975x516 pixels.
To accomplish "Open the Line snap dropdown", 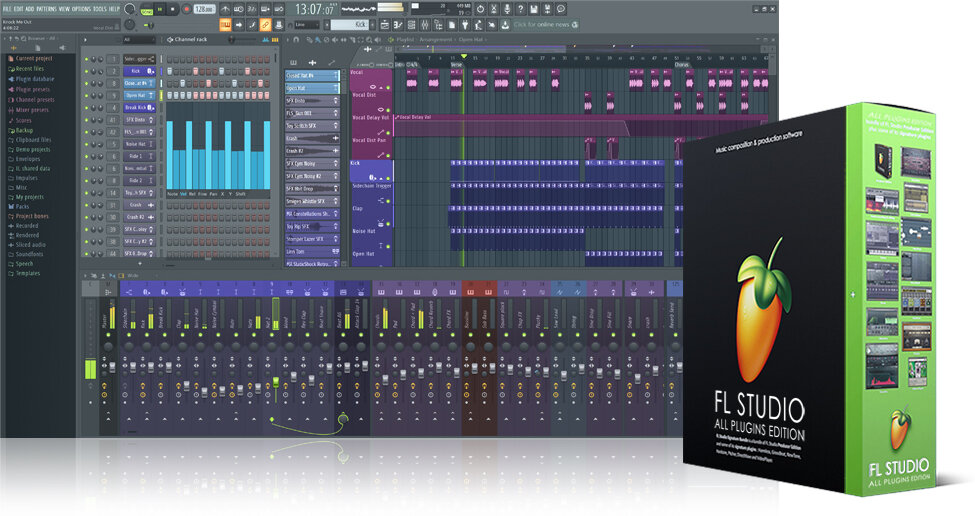I will click(307, 25).
